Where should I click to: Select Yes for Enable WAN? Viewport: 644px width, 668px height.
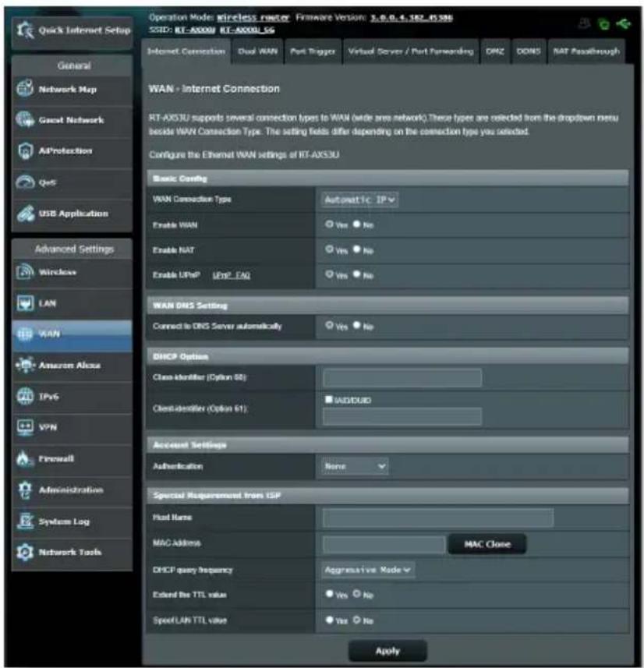click(x=329, y=224)
